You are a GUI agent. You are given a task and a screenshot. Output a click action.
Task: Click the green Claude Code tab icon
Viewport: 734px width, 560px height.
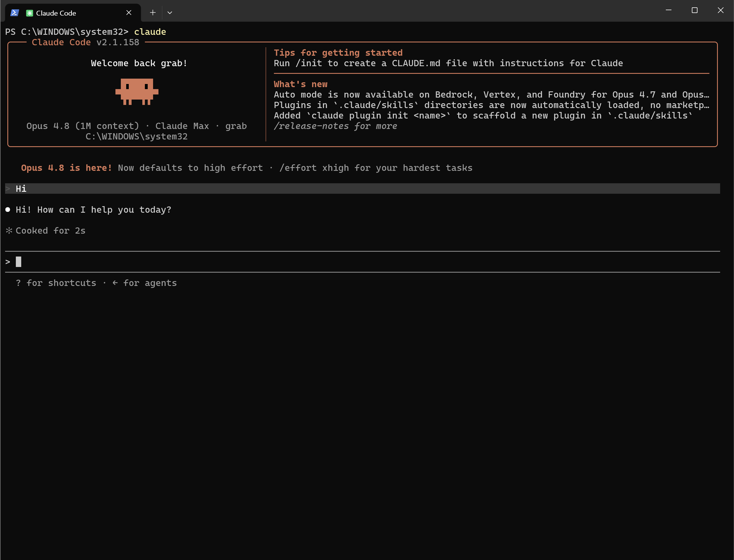click(29, 13)
